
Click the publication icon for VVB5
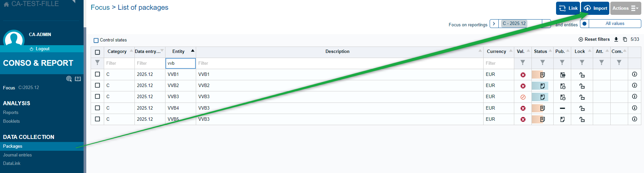(x=562, y=119)
